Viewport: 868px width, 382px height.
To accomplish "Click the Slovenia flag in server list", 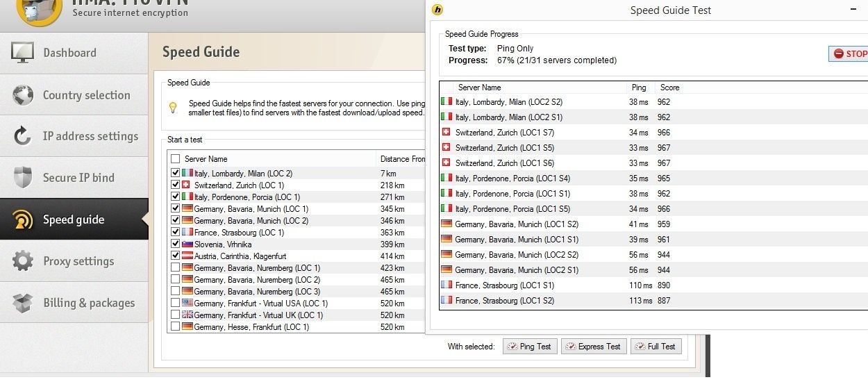I will [x=187, y=244].
